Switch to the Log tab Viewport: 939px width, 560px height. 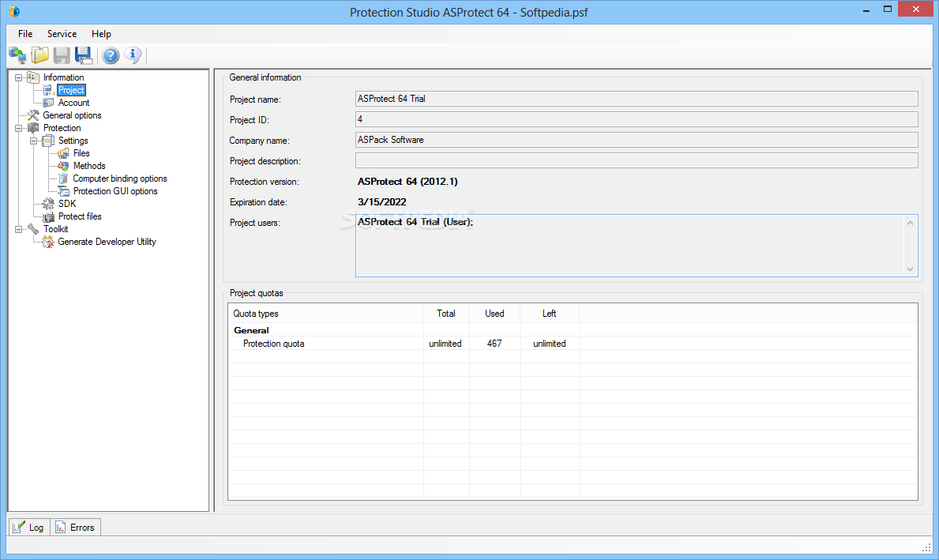tap(29, 527)
